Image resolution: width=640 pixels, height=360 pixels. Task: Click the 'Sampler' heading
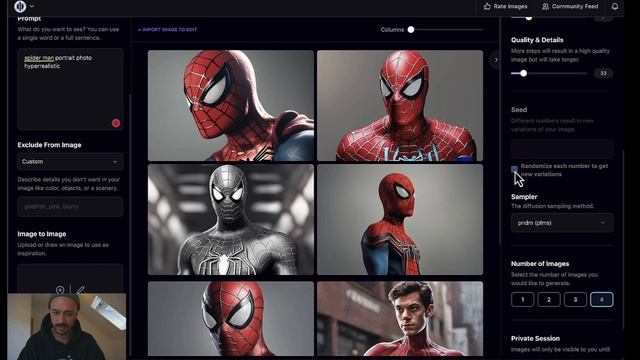pos(524,197)
